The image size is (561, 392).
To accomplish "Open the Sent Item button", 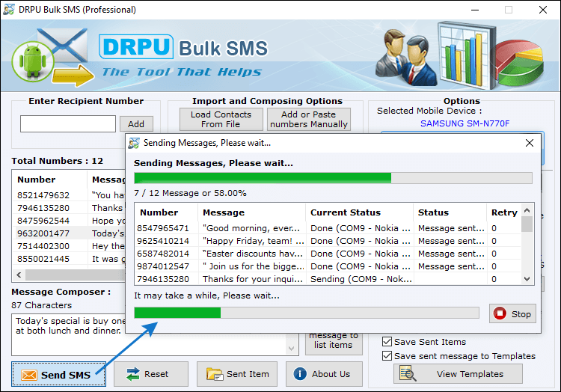I will [237, 374].
